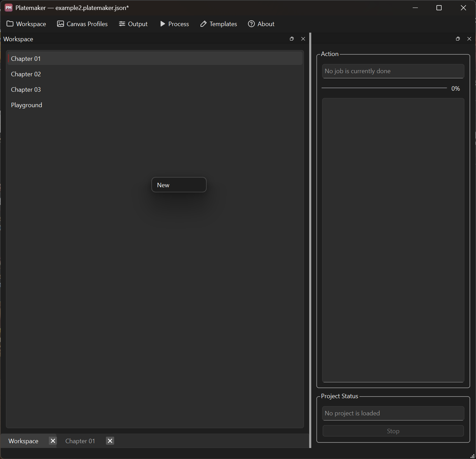Open the Process menu
Image resolution: width=476 pixels, height=459 pixels.
(x=174, y=24)
